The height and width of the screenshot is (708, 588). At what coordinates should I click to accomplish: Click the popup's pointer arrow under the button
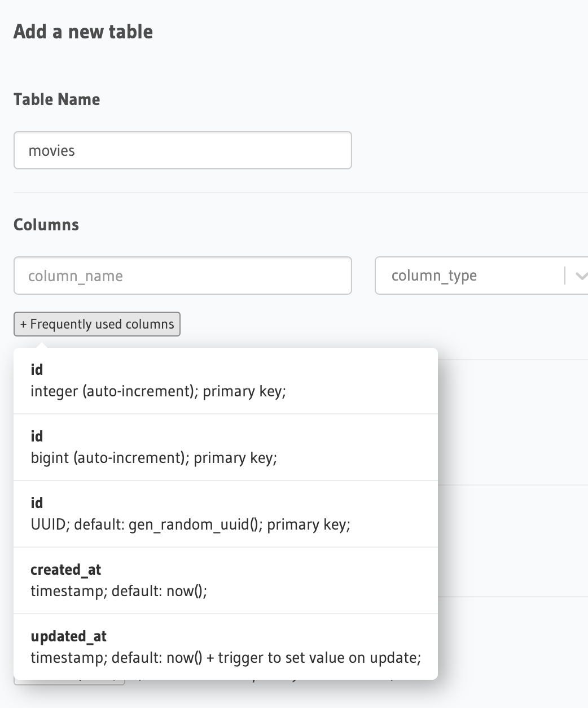point(39,343)
